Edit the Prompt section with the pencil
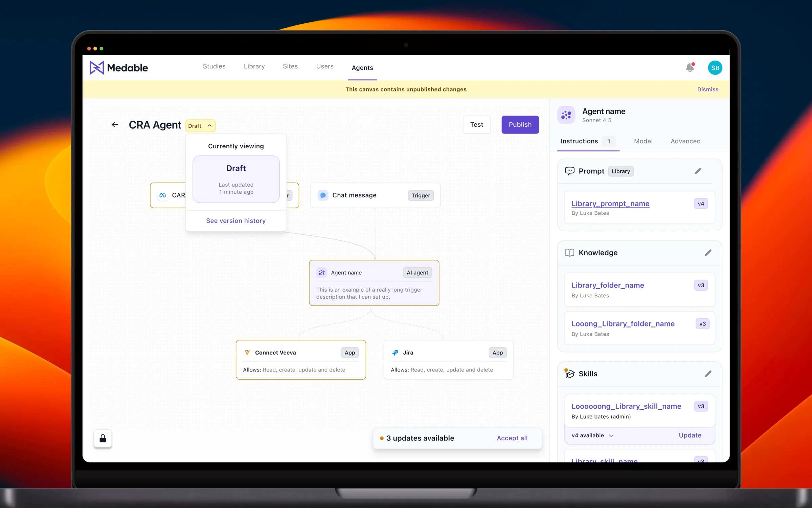The image size is (812, 508). pyautogui.click(x=698, y=171)
